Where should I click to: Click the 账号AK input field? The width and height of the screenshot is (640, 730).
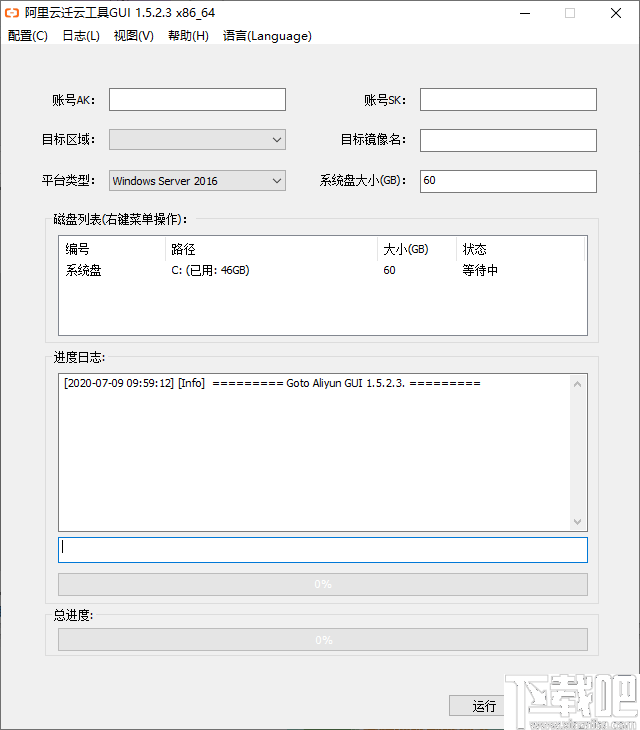(x=197, y=100)
